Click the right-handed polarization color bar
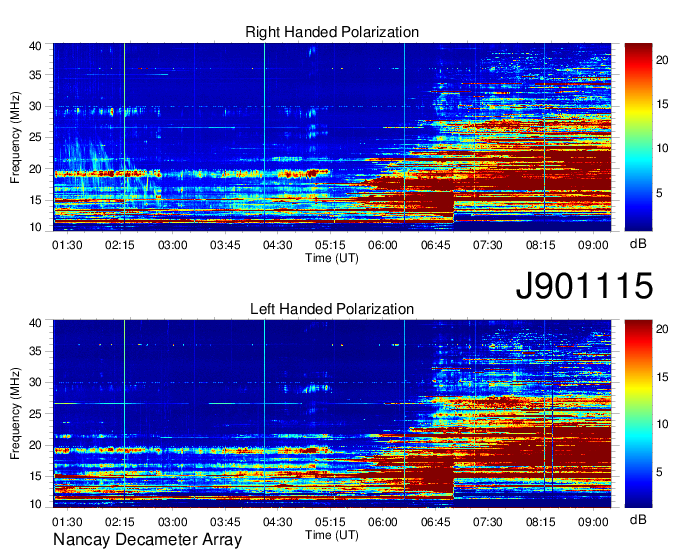 click(x=638, y=137)
